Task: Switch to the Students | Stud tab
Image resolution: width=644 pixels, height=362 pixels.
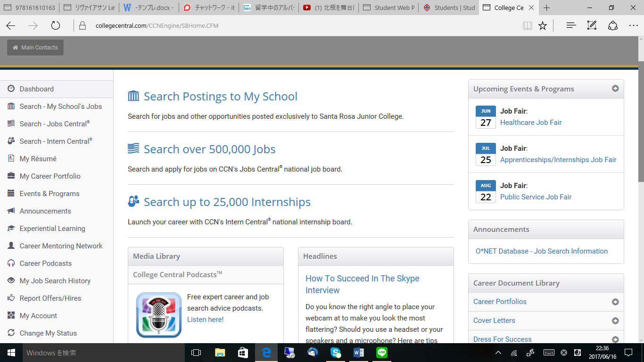Action: point(449,8)
